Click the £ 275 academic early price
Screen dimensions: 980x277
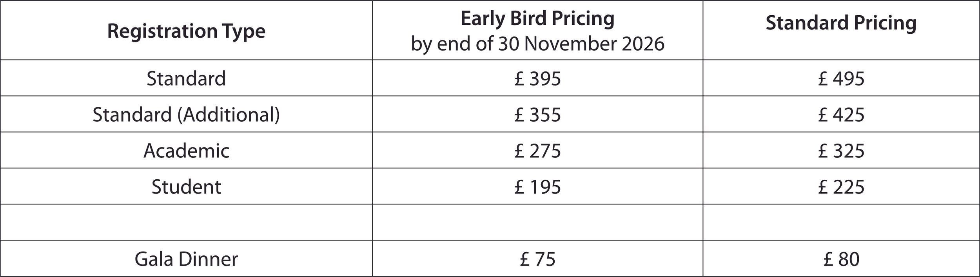click(537, 151)
